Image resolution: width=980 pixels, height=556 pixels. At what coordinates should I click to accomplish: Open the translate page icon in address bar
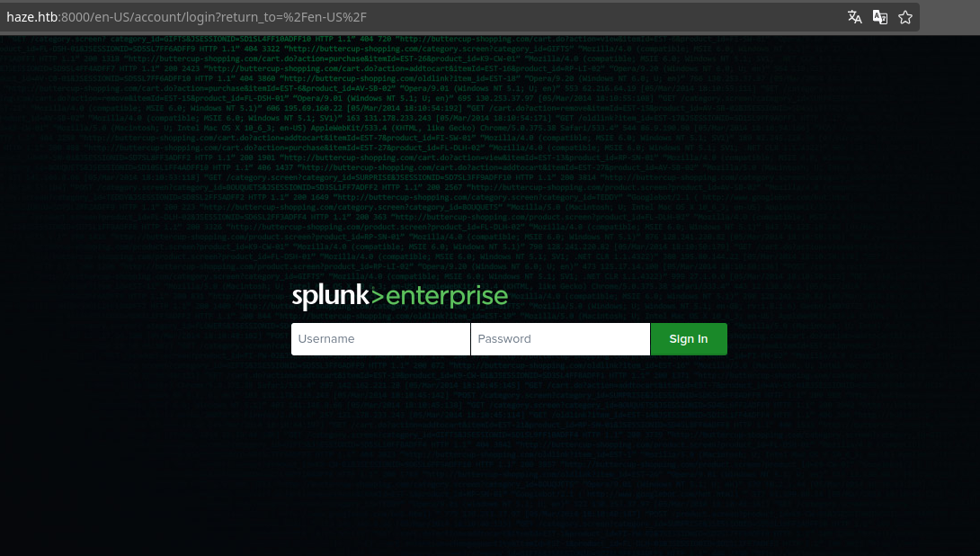(x=854, y=17)
